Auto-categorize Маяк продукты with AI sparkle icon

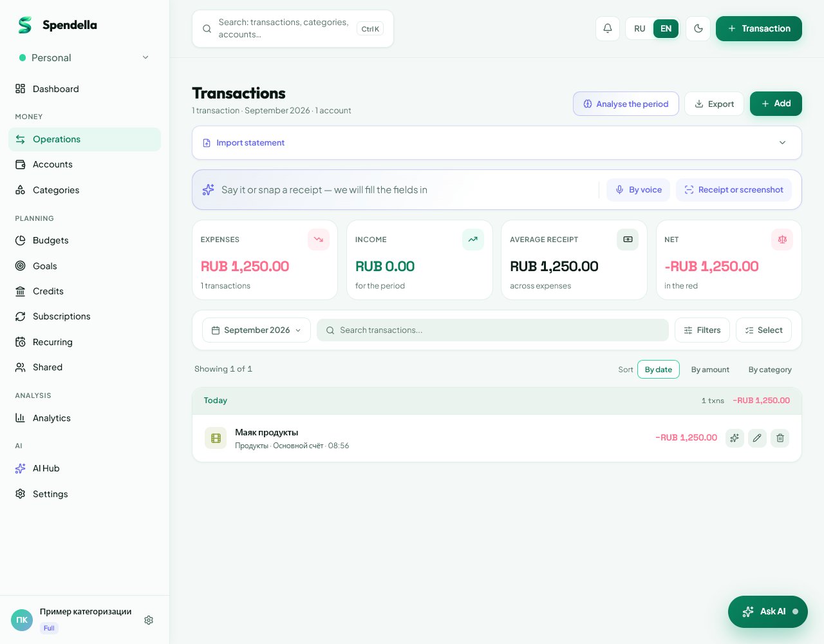point(735,438)
